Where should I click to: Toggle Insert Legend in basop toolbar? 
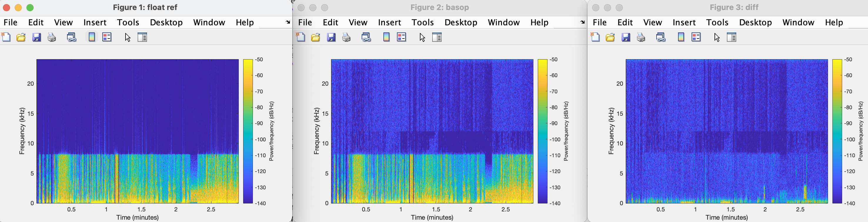click(x=401, y=37)
